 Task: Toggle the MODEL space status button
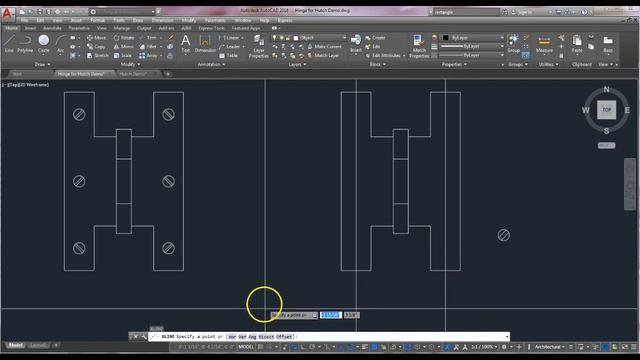(246, 347)
